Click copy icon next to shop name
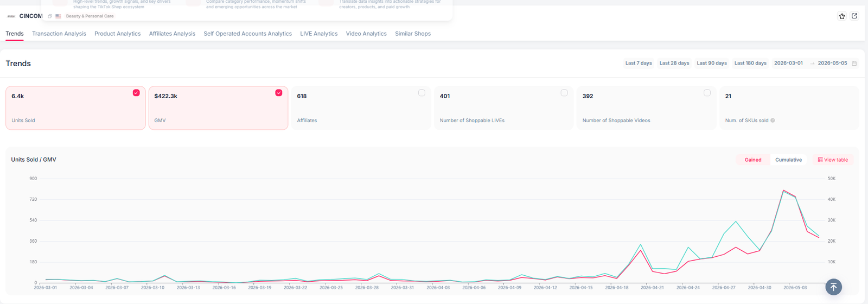Screen dimensions: 868x304 (x=50, y=16)
